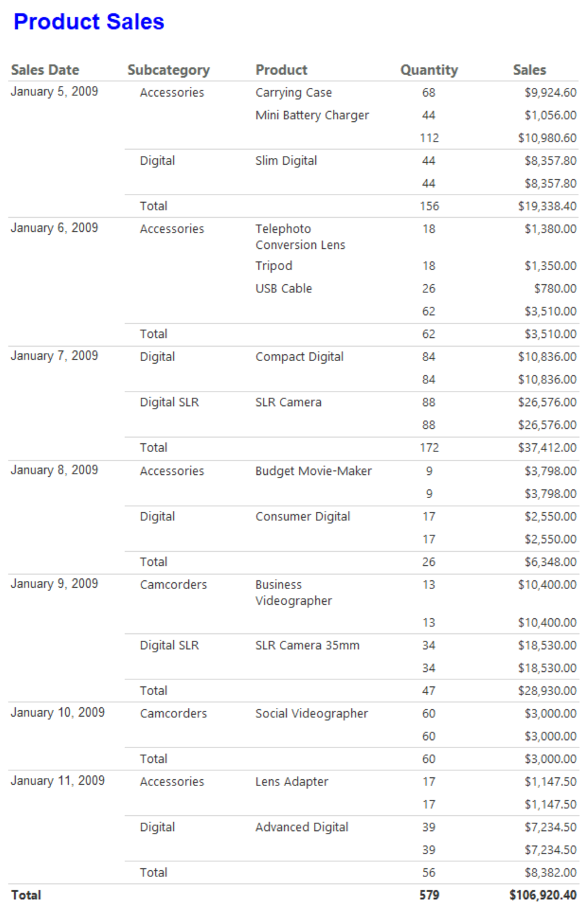The height and width of the screenshot is (908, 588).
Task: Select the Budget Movie-Maker product
Action: pos(313,471)
